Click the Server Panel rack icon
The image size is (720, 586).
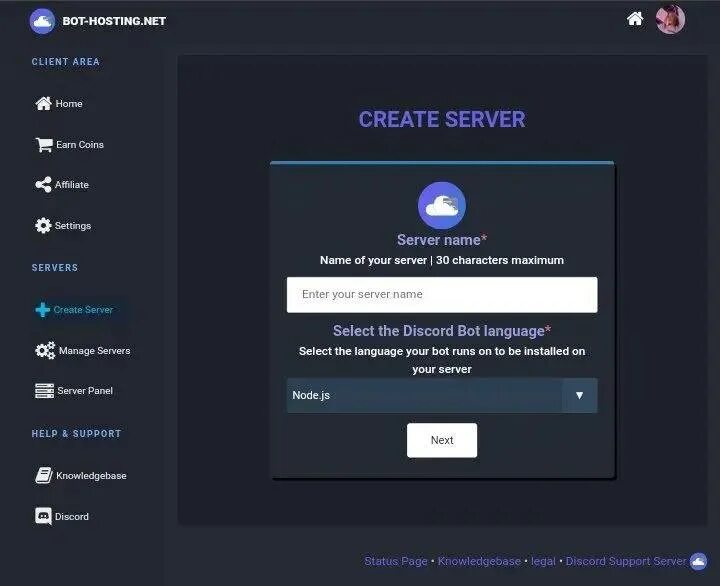coord(45,391)
